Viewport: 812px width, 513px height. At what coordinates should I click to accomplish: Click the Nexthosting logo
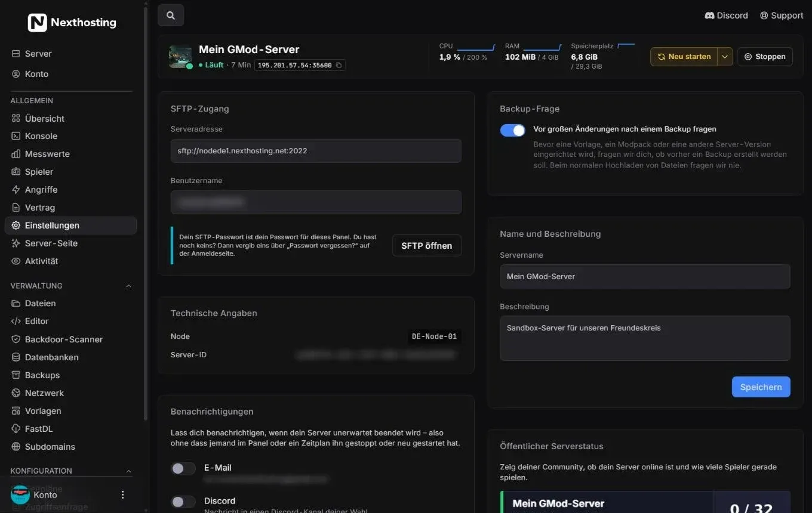coord(72,23)
